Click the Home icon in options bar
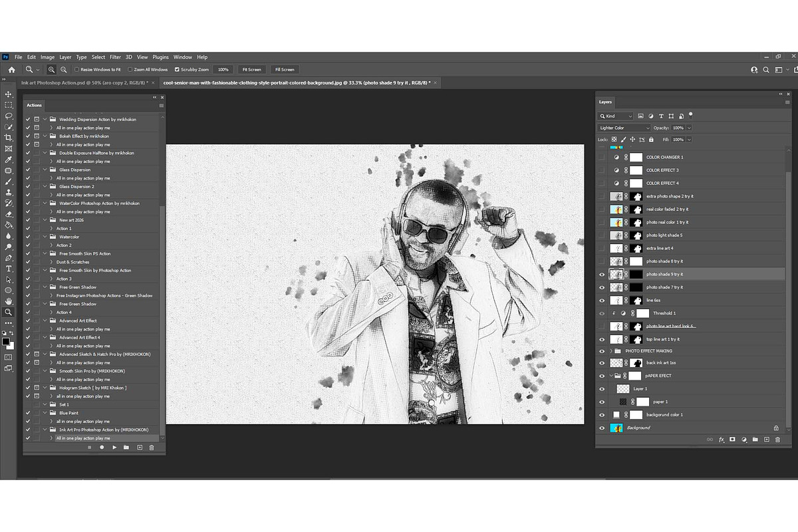Screen dimensions: 798x532 click(x=11, y=69)
